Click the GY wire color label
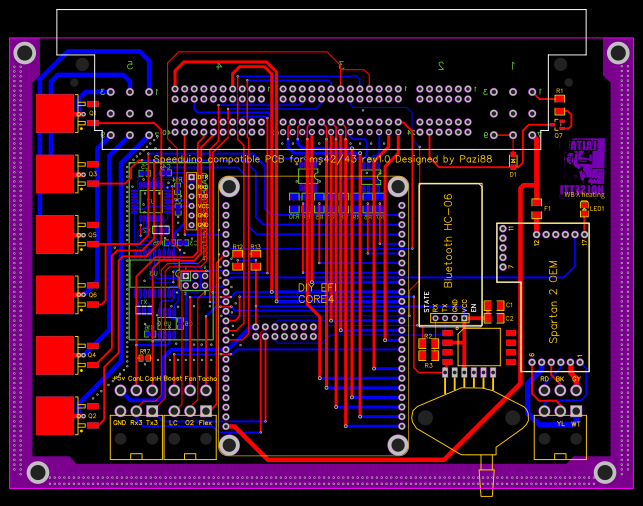Viewport: 643px width, 506px height. pyautogui.click(x=576, y=379)
